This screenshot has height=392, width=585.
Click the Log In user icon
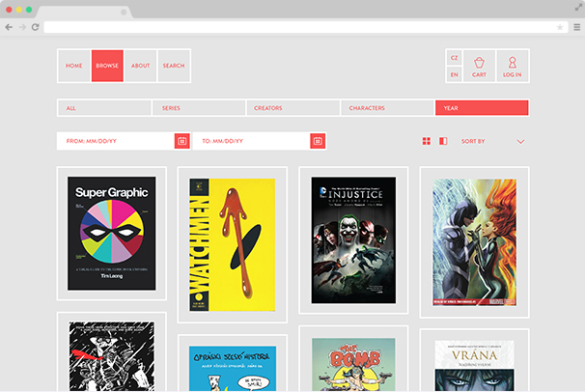[x=512, y=63]
